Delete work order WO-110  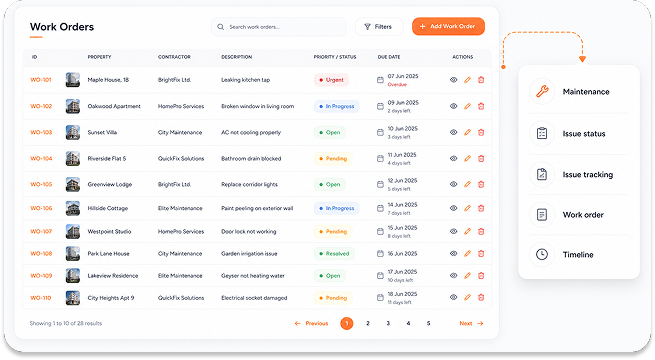click(481, 297)
